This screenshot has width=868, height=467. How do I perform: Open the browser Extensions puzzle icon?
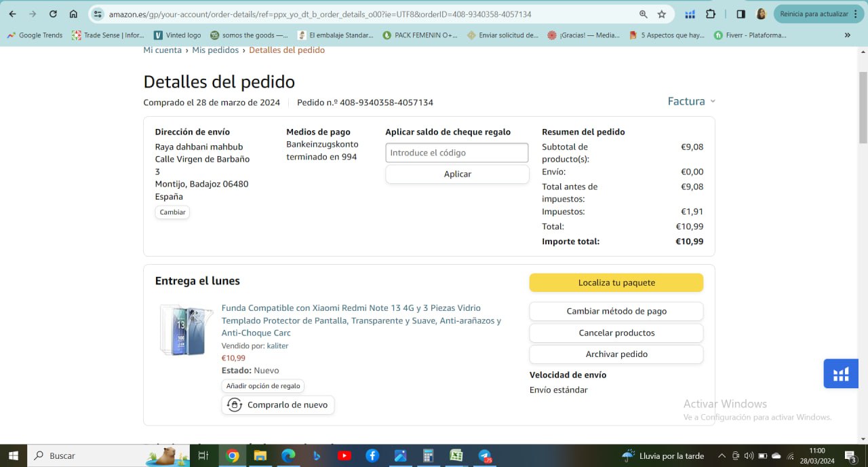coord(711,14)
